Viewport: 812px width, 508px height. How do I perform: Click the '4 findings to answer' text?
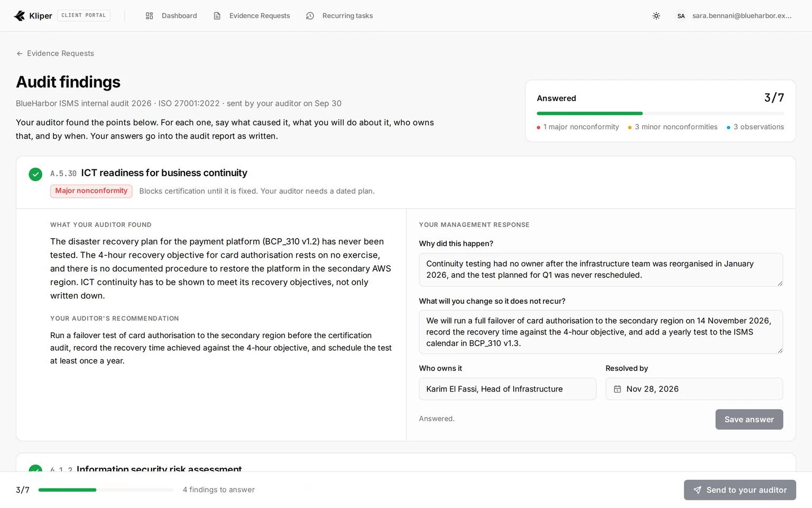point(219,490)
